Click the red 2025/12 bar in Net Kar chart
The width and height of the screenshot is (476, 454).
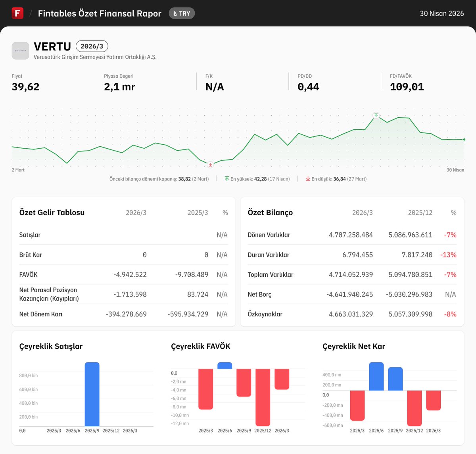coord(414,408)
